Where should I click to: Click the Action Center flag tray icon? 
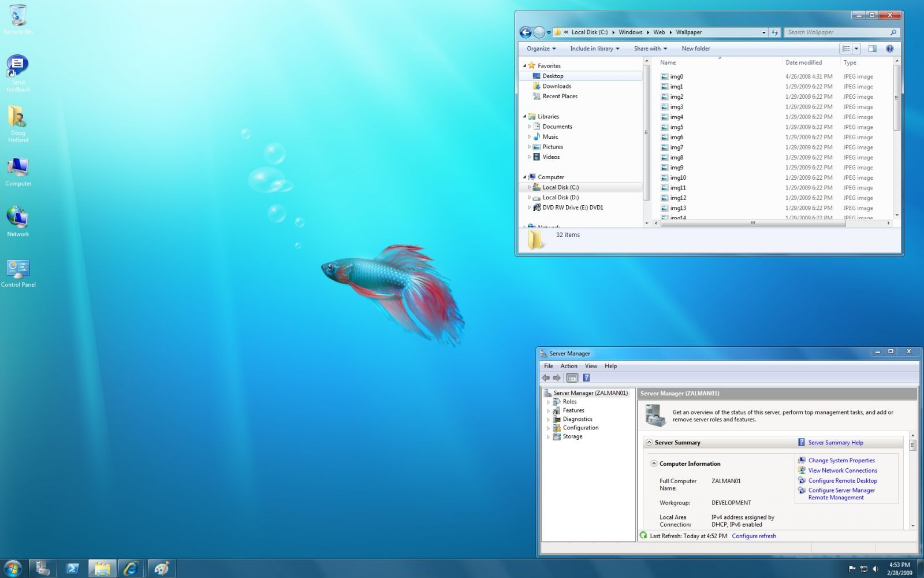[852, 569]
